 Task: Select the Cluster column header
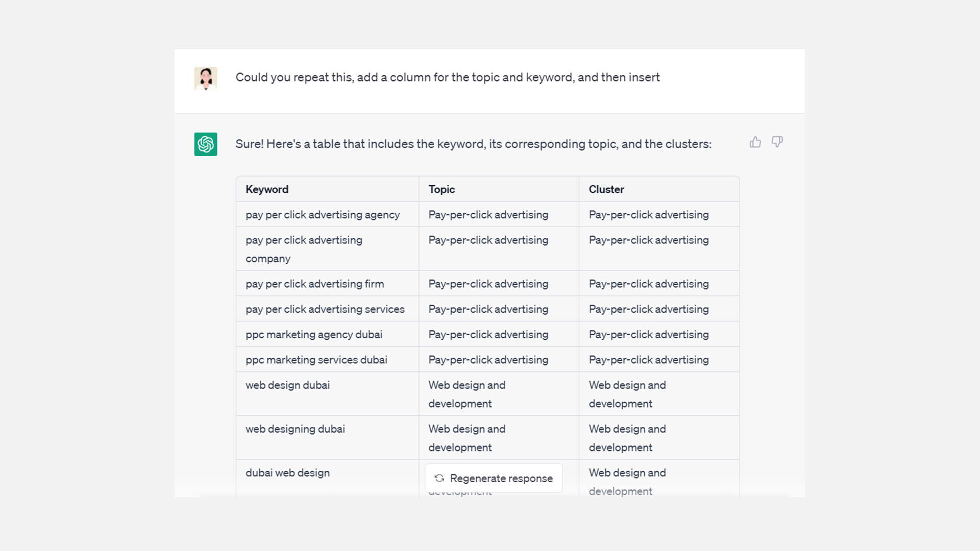point(606,189)
